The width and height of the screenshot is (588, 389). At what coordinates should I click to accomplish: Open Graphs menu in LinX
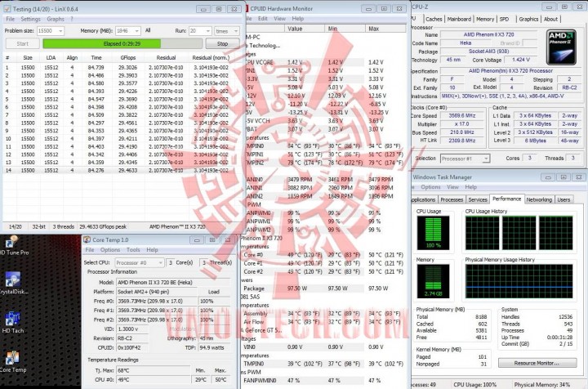pyautogui.click(x=56, y=19)
